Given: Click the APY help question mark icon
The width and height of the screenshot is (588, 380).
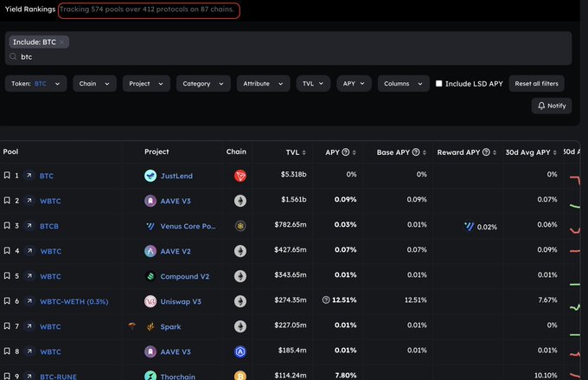Looking at the screenshot, I should [346, 152].
